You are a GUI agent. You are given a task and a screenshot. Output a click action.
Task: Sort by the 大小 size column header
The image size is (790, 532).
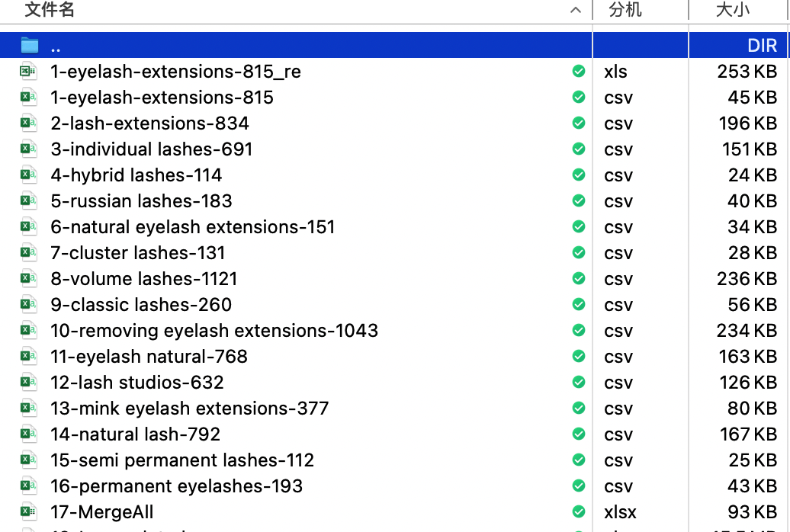pyautogui.click(x=733, y=10)
